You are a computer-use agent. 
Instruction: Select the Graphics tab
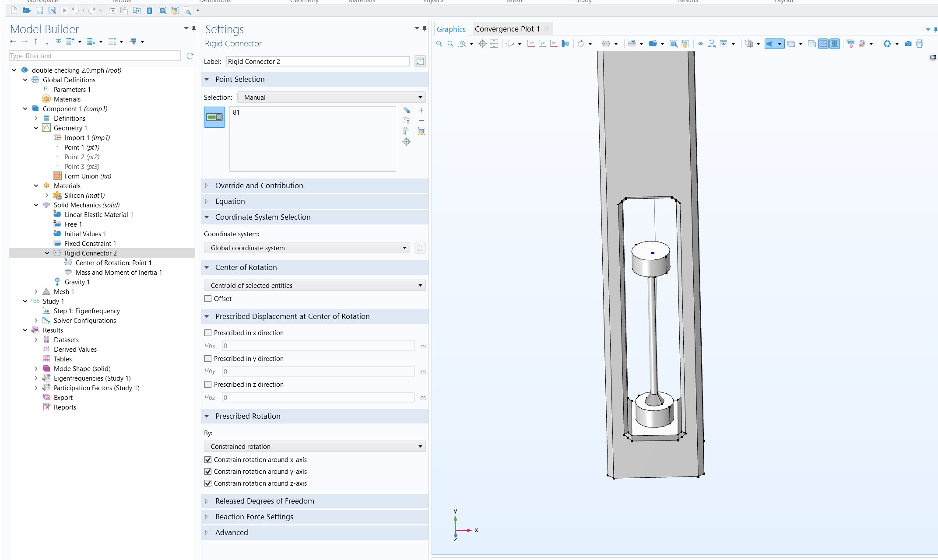pos(451,29)
